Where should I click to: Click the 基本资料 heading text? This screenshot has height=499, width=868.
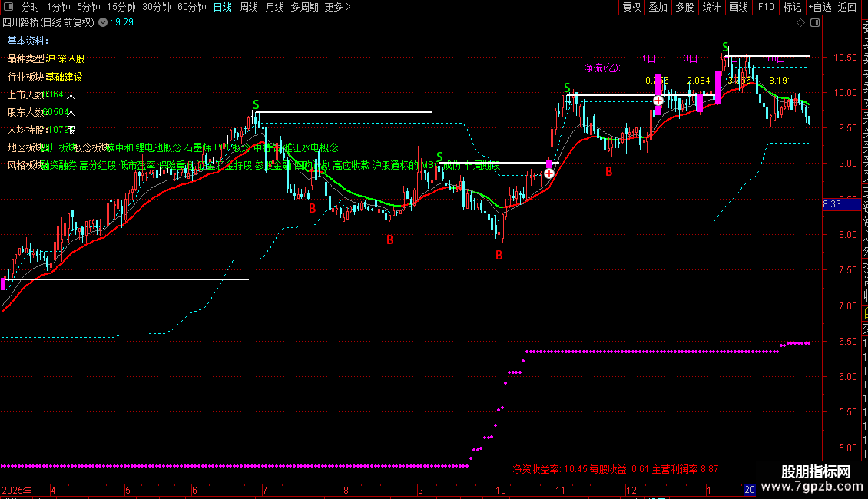(x=28, y=41)
